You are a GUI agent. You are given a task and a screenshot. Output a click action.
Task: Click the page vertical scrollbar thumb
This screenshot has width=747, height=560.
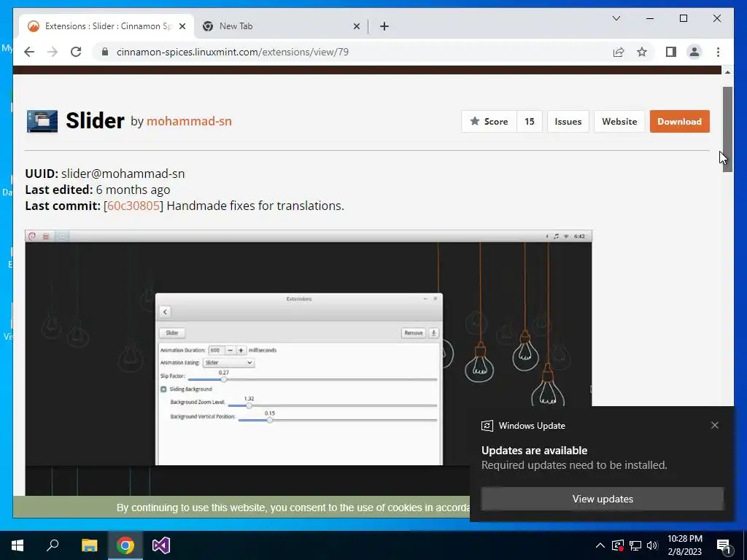(x=727, y=129)
